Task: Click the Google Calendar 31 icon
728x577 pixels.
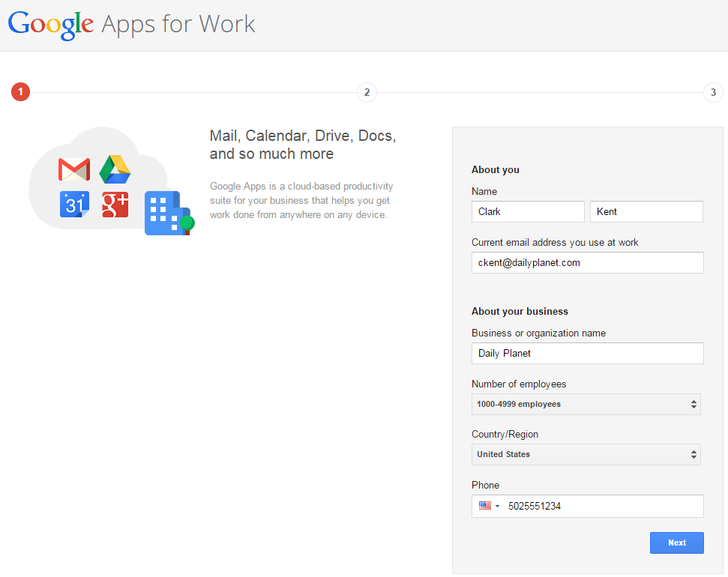Action: pyautogui.click(x=74, y=205)
